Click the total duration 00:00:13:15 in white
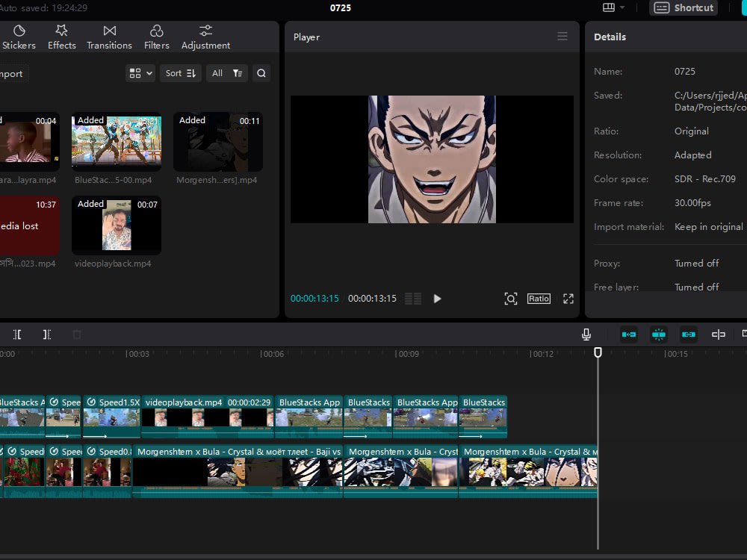Image resolution: width=747 pixels, height=560 pixels. pos(372,299)
